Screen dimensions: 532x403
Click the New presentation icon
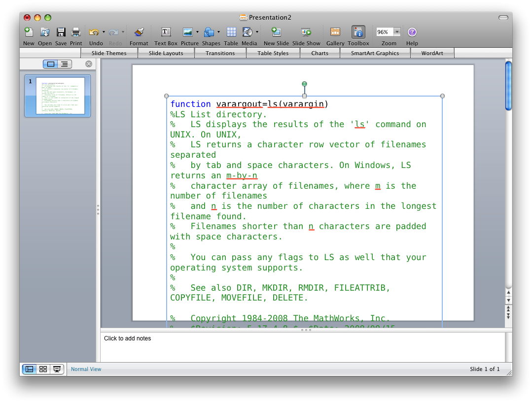(x=29, y=33)
